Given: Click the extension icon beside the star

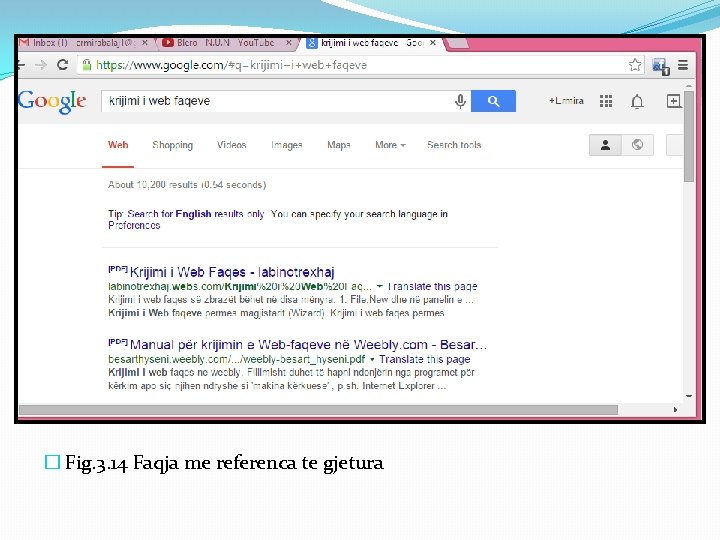Looking at the screenshot, I should click(661, 66).
